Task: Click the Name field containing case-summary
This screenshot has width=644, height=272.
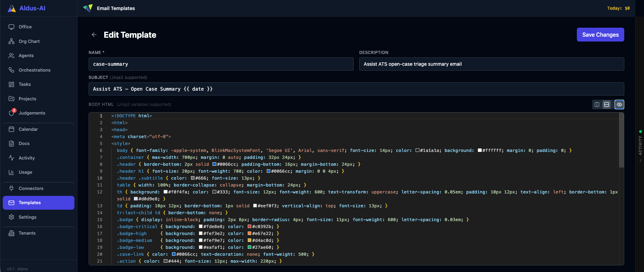Action: [x=221, y=64]
